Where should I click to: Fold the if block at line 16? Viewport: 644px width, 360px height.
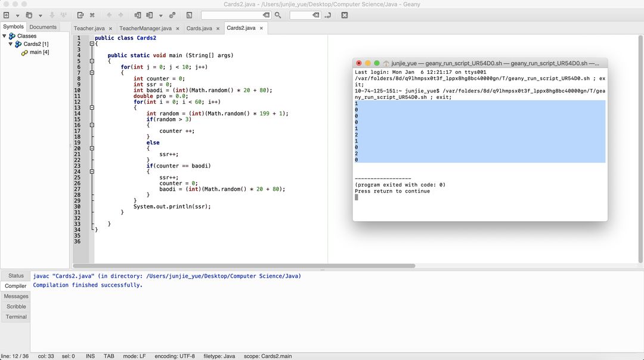coord(92,125)
